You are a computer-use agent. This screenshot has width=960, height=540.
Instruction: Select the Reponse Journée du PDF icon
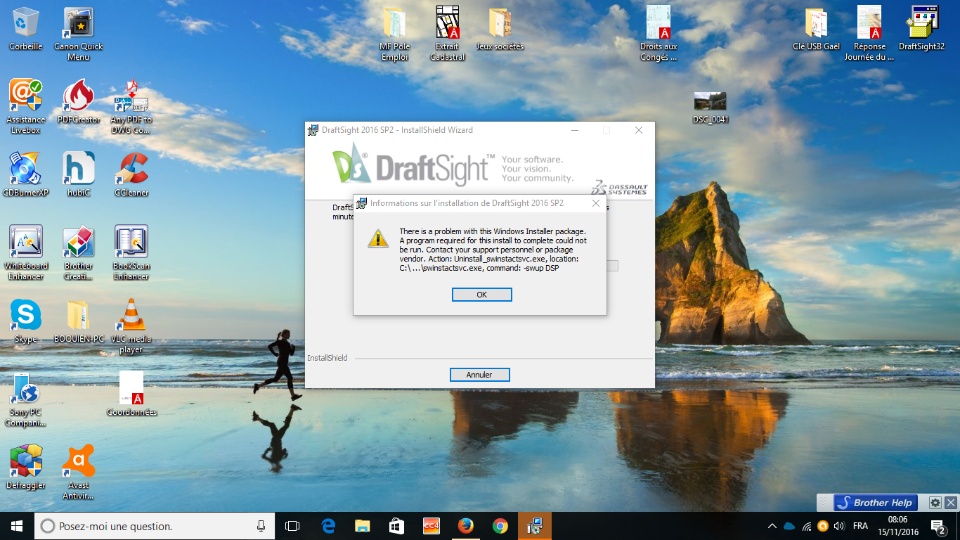click(x=869, y=34)
